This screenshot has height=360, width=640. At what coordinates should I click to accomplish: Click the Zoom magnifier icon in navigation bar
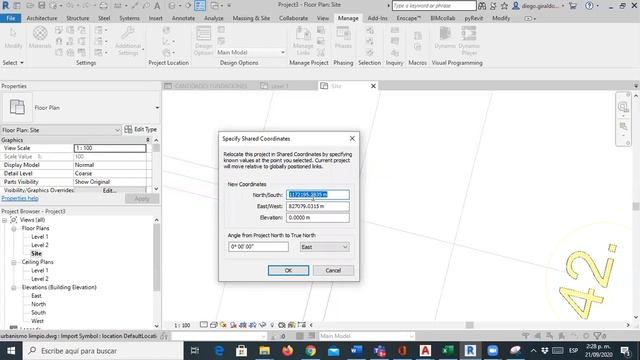(623, 107)
